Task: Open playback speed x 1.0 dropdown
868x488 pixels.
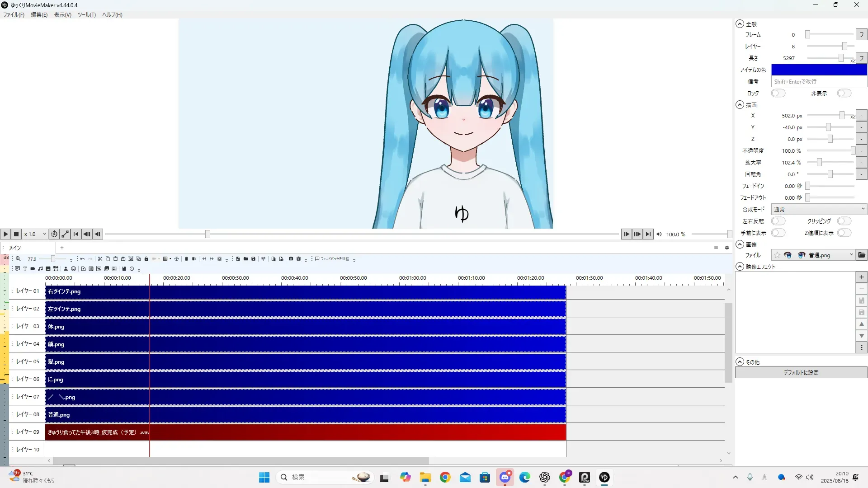Action: 35,234
